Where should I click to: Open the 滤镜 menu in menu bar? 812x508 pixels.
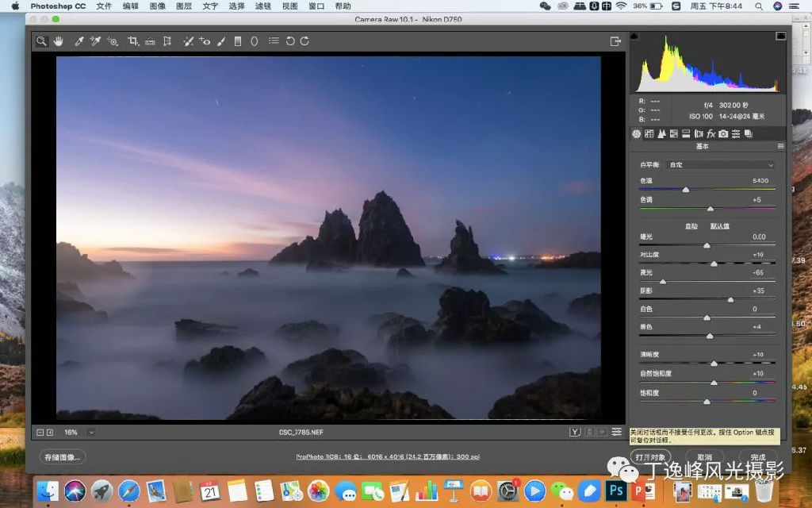263,6
